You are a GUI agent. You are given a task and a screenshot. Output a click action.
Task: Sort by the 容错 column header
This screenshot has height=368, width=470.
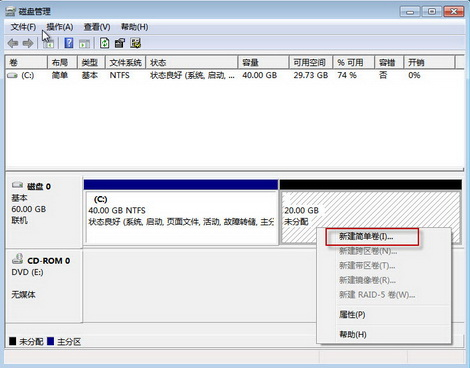point(389,63)
